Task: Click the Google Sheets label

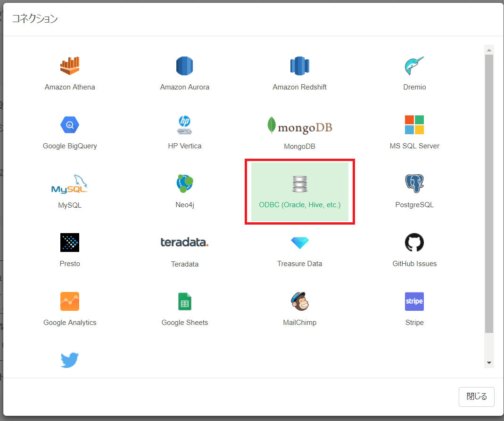Action: (x=184, y=323)
